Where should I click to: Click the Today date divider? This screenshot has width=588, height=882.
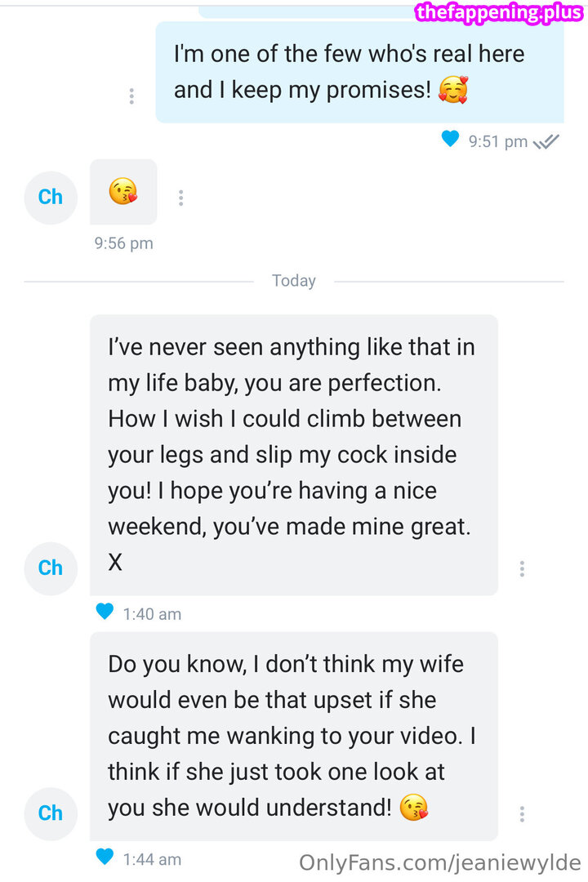293,281
